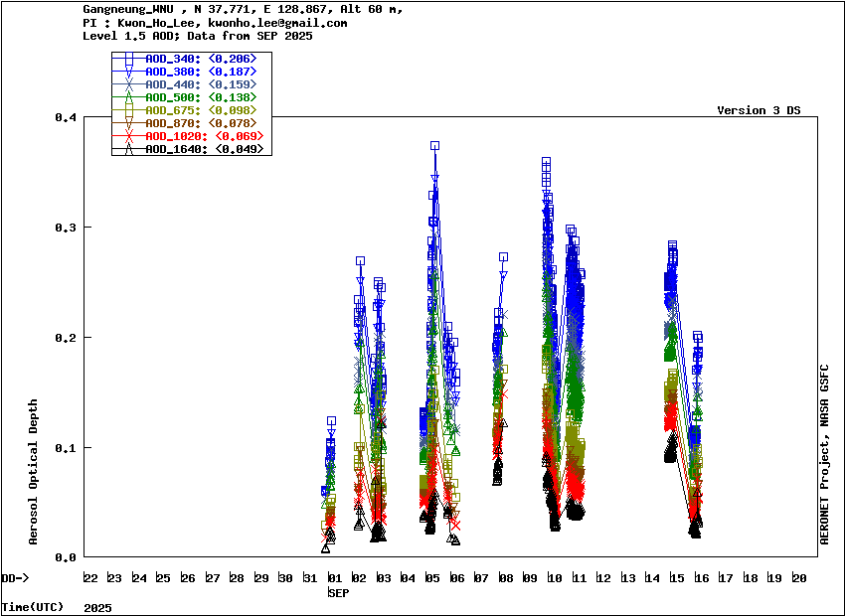Select day 05 on the date axis
Screen dimensions: 845x616
[x=432, y=578]
